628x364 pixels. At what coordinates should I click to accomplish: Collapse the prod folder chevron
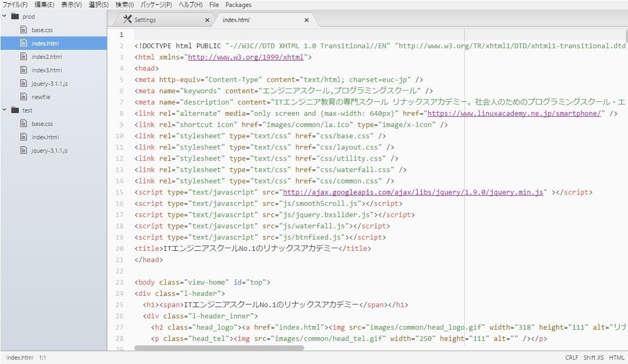(x=4, y=17)
